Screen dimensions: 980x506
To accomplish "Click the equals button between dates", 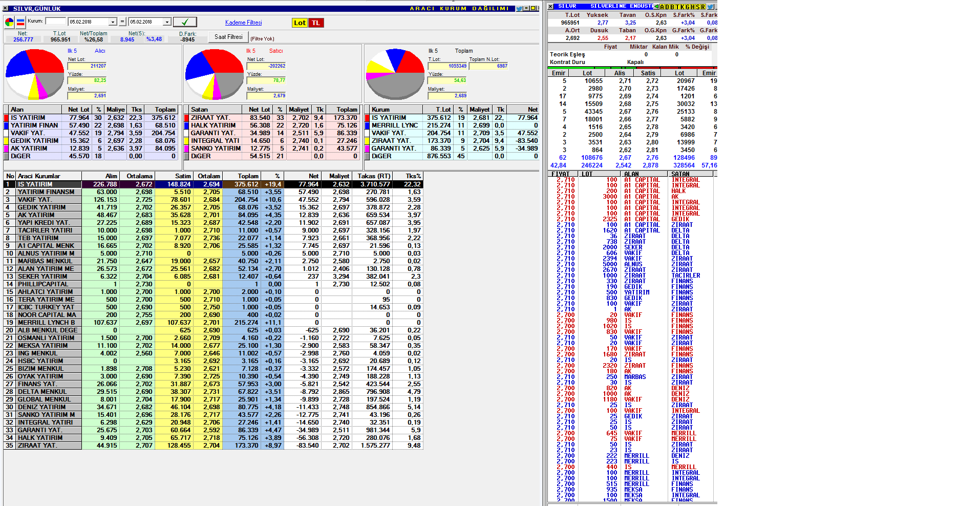I will [x=122, y=22].
